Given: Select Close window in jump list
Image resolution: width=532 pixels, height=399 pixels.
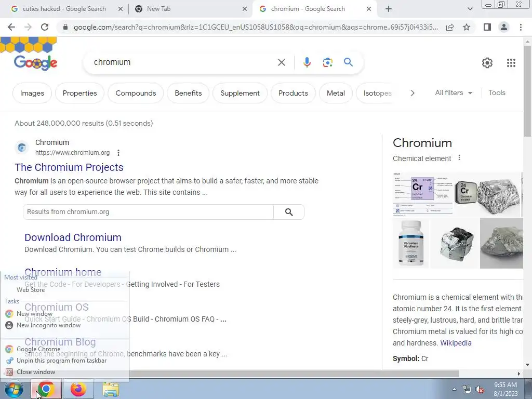Looking at the screenshot, I should pyautogui.click(x=36, y=372).
